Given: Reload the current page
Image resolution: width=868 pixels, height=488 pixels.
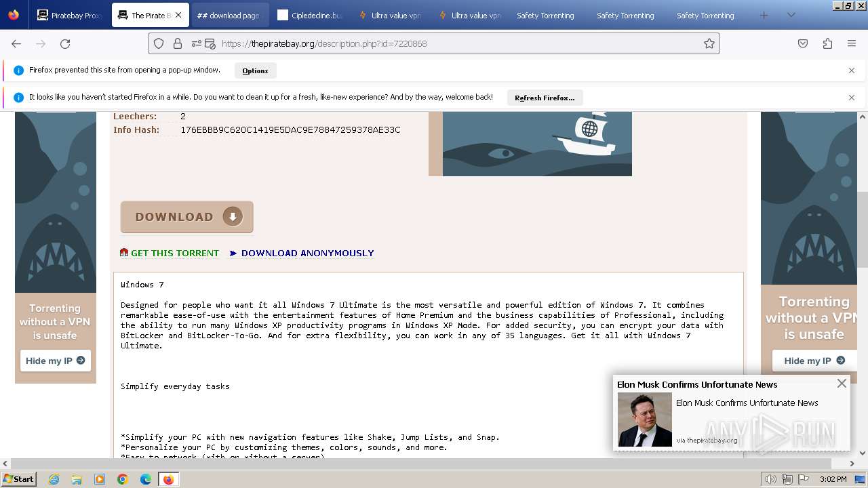Looking at the screenshot, I should [65, 43].
